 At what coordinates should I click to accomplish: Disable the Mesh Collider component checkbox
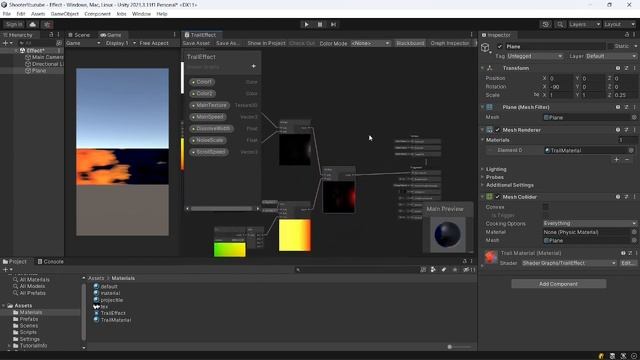pos(498,197)
